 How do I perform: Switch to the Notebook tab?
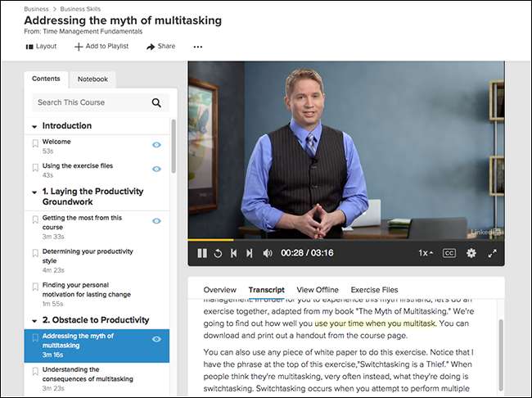pos(92,79)
